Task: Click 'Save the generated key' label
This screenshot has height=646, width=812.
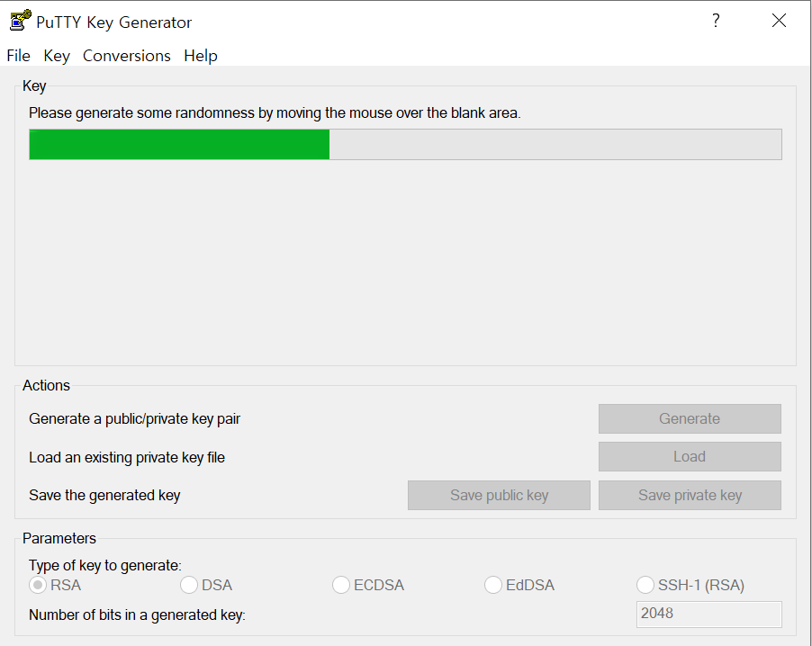Action: coord(104,496)
